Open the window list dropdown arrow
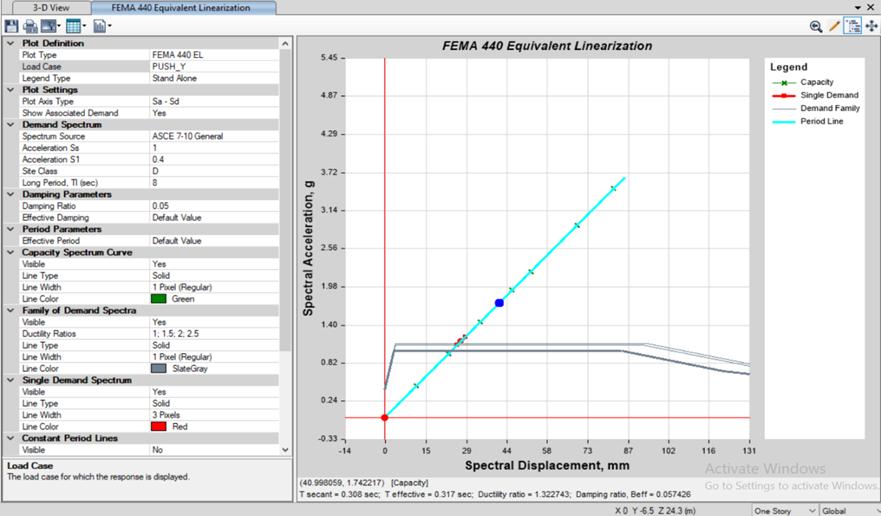The width and height of the screenshot is (881, 516). [x=857, y=7]
